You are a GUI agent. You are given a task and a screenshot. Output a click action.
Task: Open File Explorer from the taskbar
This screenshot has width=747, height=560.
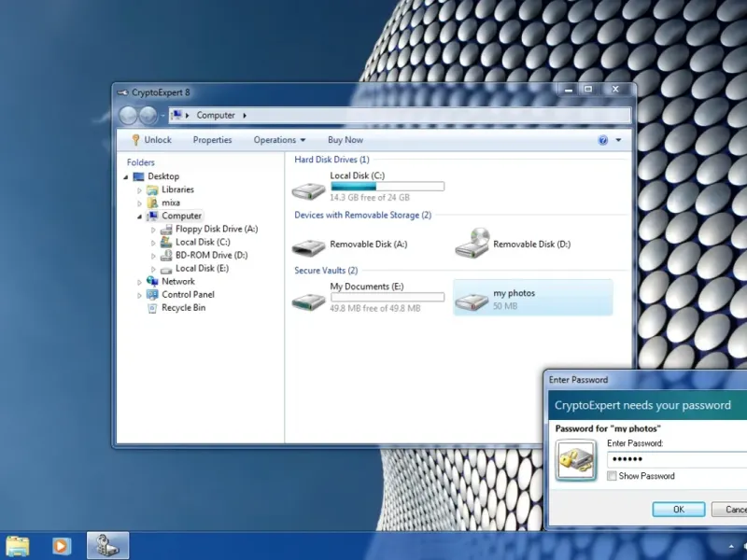(x=18, y=546)
